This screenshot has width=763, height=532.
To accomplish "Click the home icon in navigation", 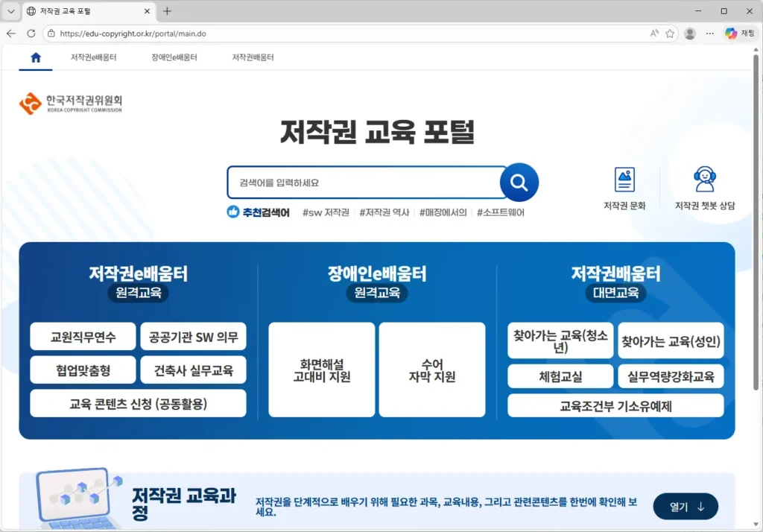I will tap(35, 57).
